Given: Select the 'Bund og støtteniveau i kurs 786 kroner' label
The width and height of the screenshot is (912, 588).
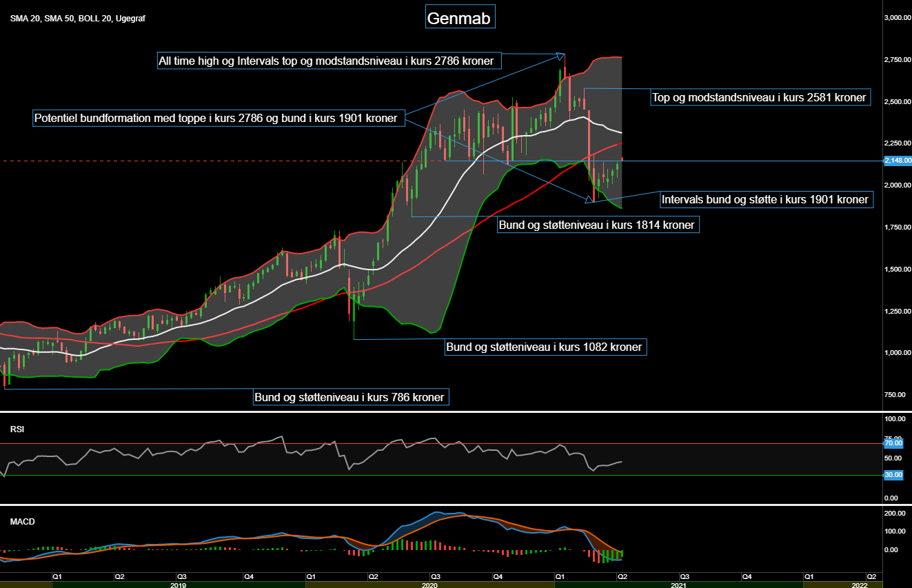Looking at the screenshot, I should [352, 397].
